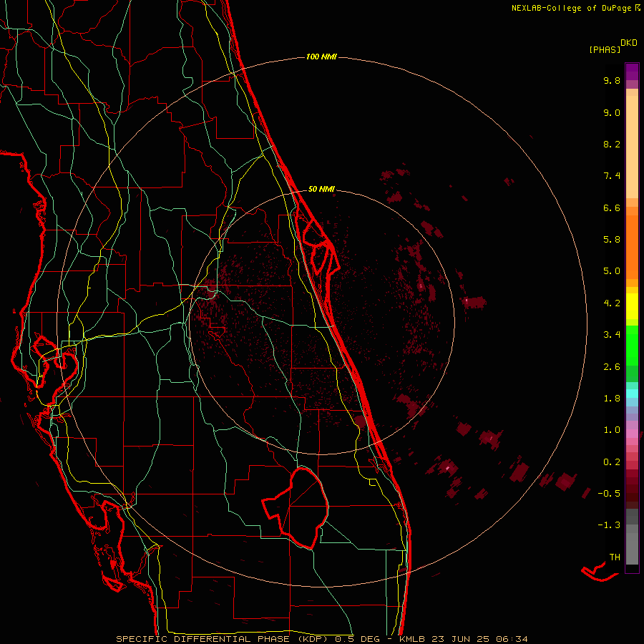Click the purple top segment of color bar
Screen dimensions: 644x644
[632, 72]
